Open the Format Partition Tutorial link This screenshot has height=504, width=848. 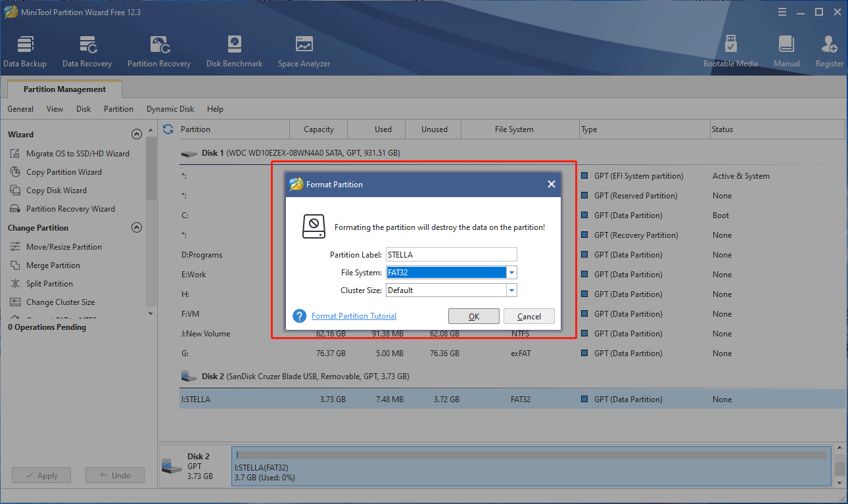[x=354, y=316]
